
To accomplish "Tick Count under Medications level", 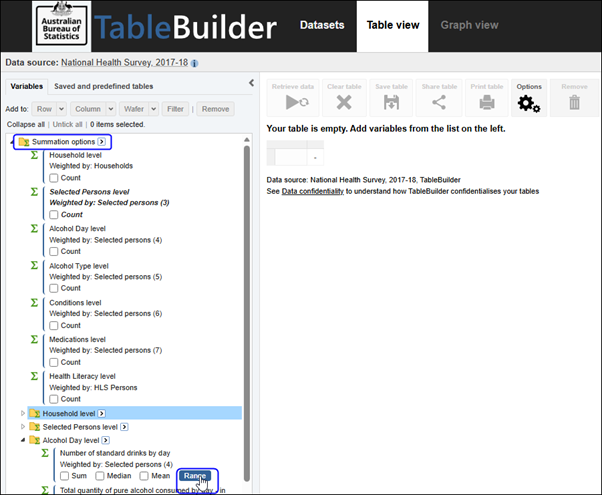I will tap(54, 362).
